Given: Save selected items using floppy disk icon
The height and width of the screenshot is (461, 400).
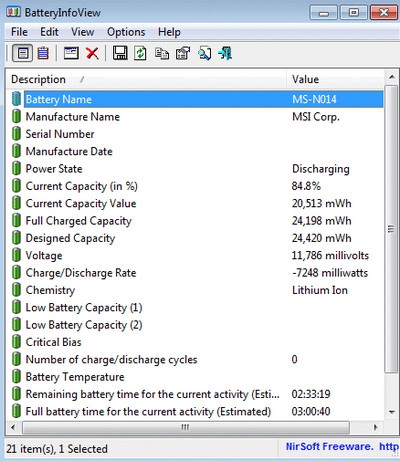Looking at the screenshot, I should (x=120, y=53).
